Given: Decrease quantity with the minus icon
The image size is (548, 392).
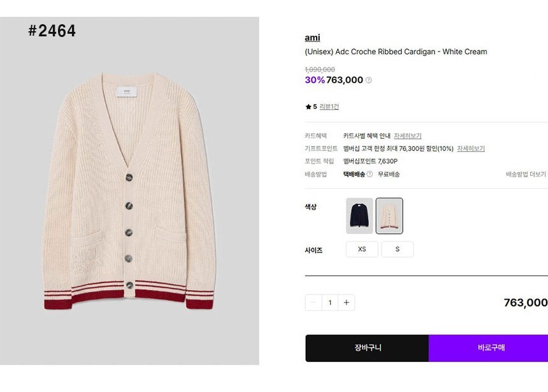Looking at the screenshot, I should [x=314, y=303].
